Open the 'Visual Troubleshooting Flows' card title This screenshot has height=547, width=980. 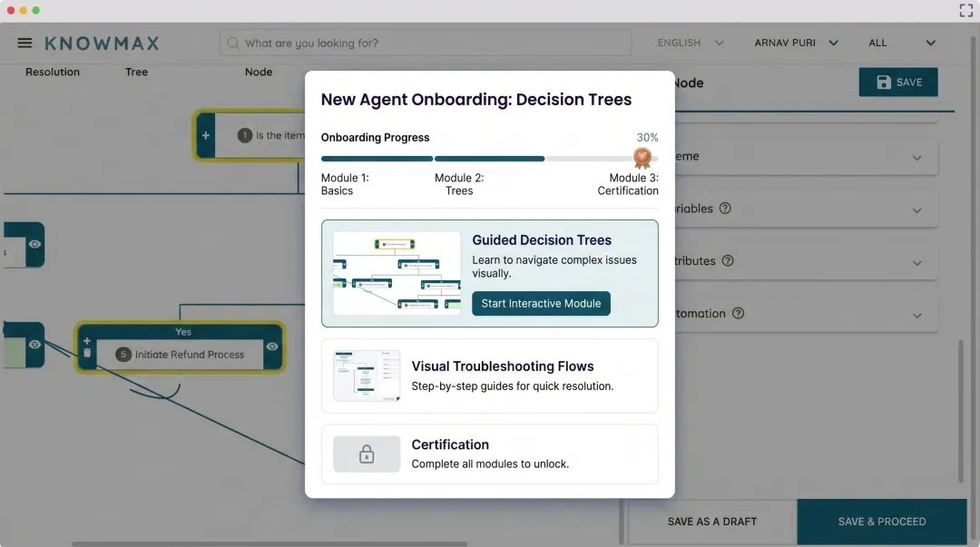point(503,366)
